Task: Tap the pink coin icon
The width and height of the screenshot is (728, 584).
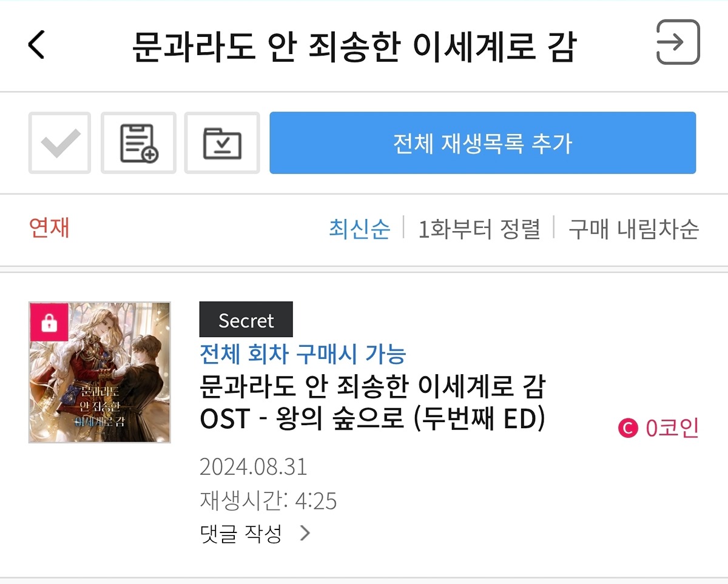Action: point(628,428)
